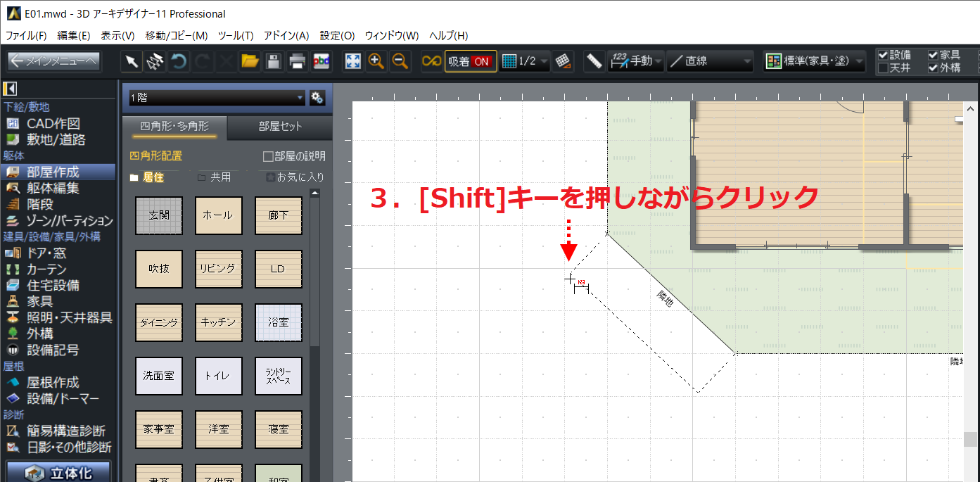Viewport: 980px width, 482px height.
Task: Select the ruler measurement tool
Action: click(594, 61)
